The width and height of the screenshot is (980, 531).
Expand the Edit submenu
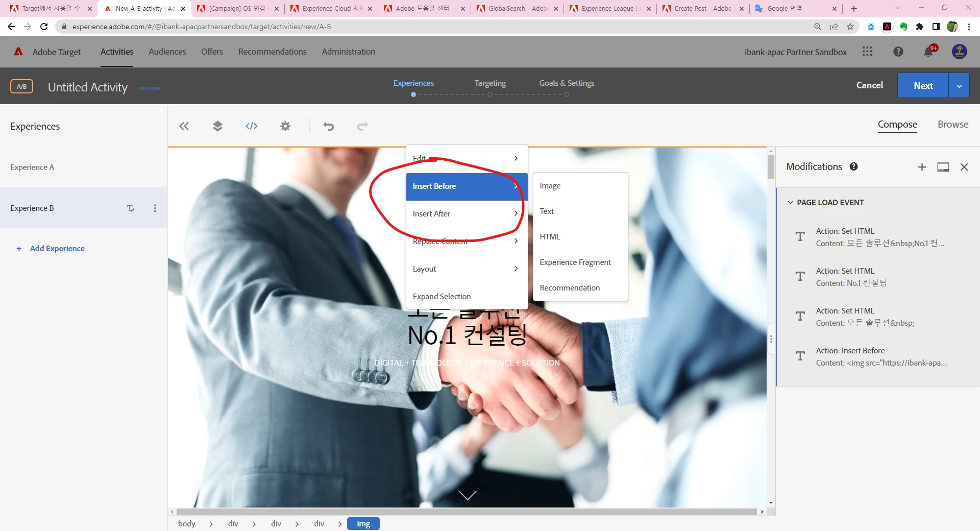467,158
